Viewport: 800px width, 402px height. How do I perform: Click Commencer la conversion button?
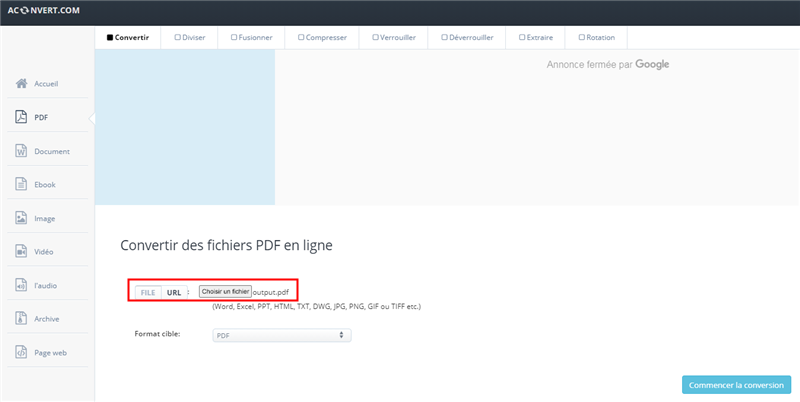736,385
